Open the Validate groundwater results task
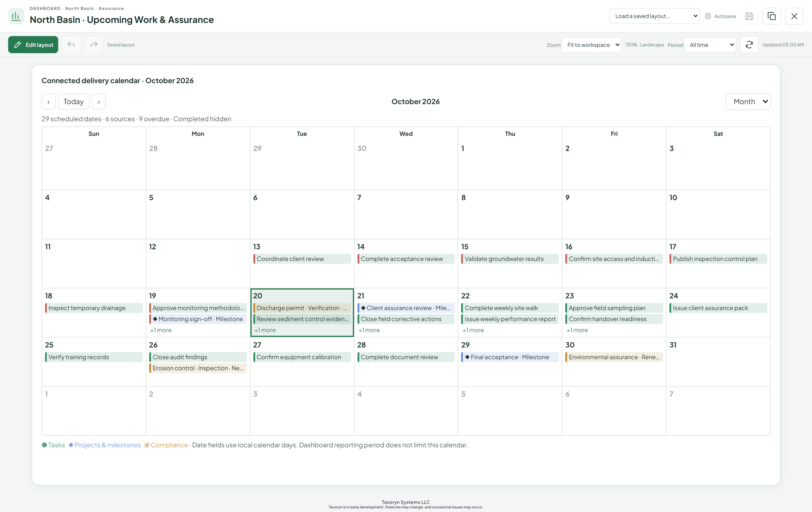 pos(510,259)
